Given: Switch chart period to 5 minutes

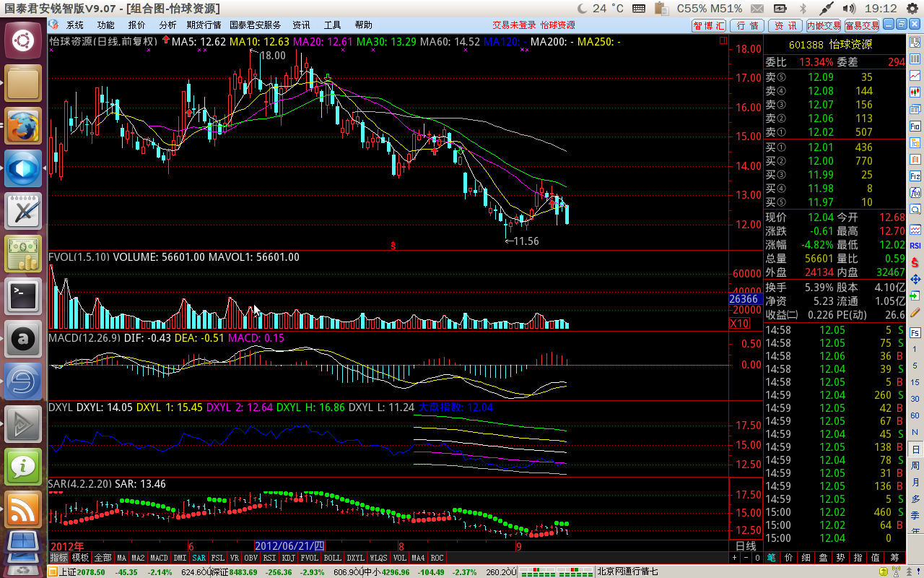Looking at the screenshot, I should pyautogui.click(x=915, y=366).
